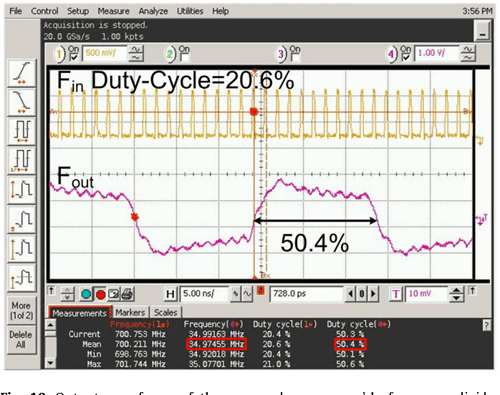This screenshot has width=500, height=395.
Task: Select the fall time measurement icon
Action: (x=22, y=102)
